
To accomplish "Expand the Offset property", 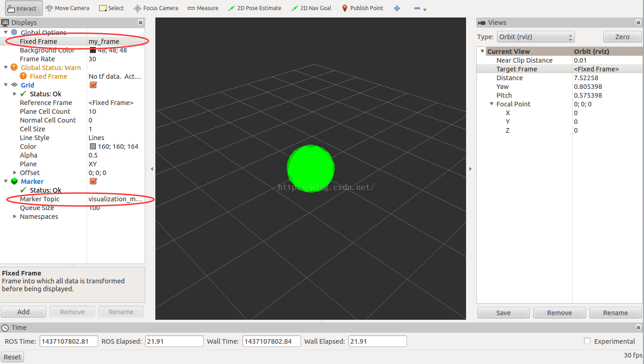I will pos(15,172).
